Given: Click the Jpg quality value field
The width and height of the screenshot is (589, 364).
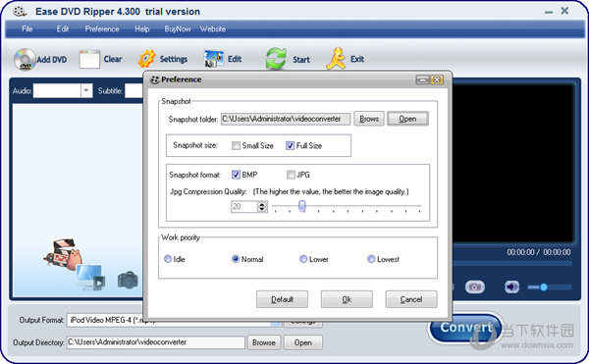Looking at the screenshot, I should tap(244, 206).
